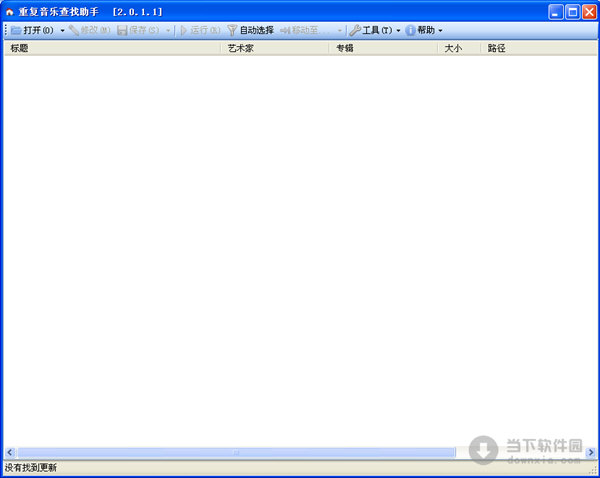The image size is (600, 478).
Task: Click the toolbar grip handle
Action: pos(6,30)
